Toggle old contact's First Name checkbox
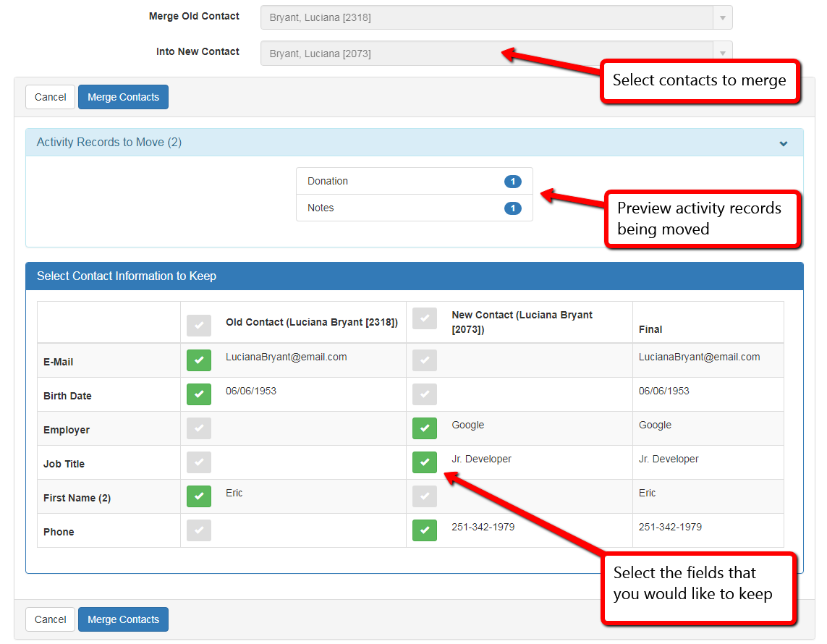 click(199, 496)
